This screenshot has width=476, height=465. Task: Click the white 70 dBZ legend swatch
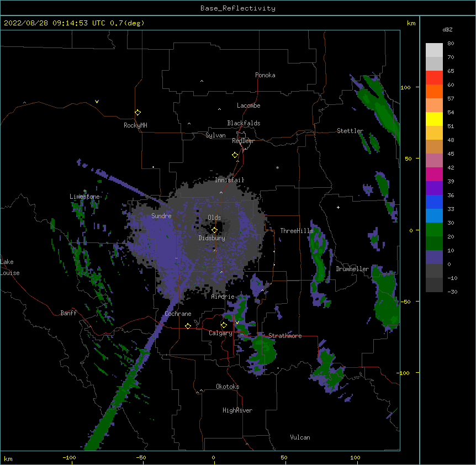point(434,50)
